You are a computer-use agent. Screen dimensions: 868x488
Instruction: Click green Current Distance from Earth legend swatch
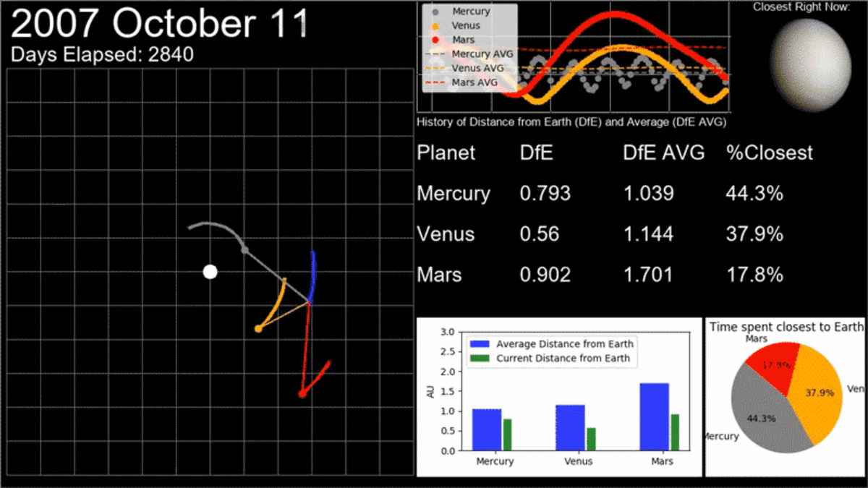(480, 358)
